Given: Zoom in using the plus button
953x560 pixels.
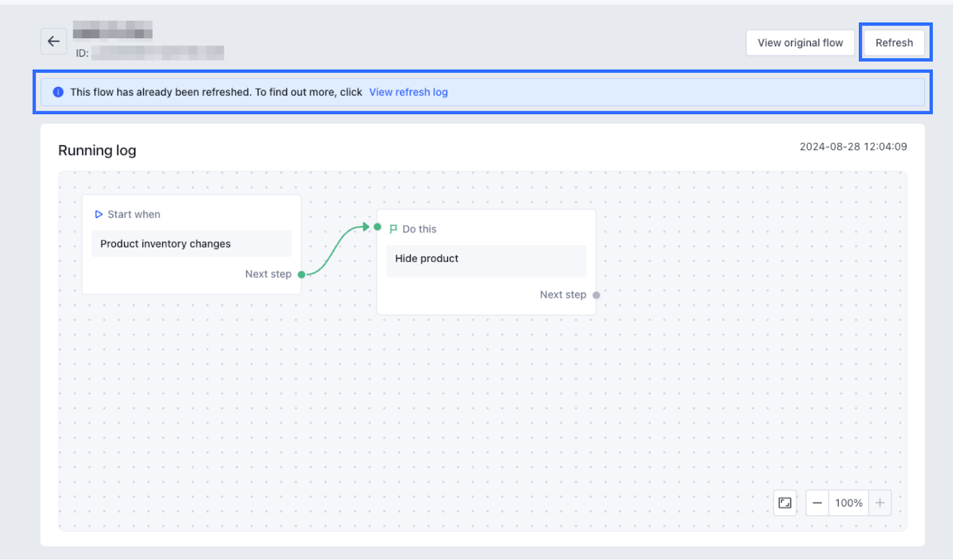Looking at the screenshot, I should 880,503.
